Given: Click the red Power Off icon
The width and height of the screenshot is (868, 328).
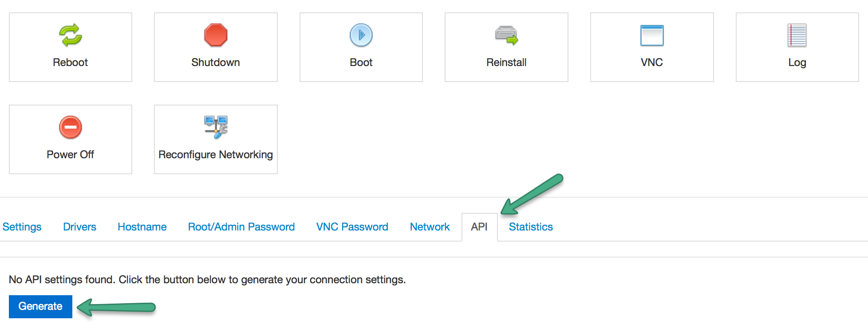Looking at the screenshot, I should click(71, 127).
